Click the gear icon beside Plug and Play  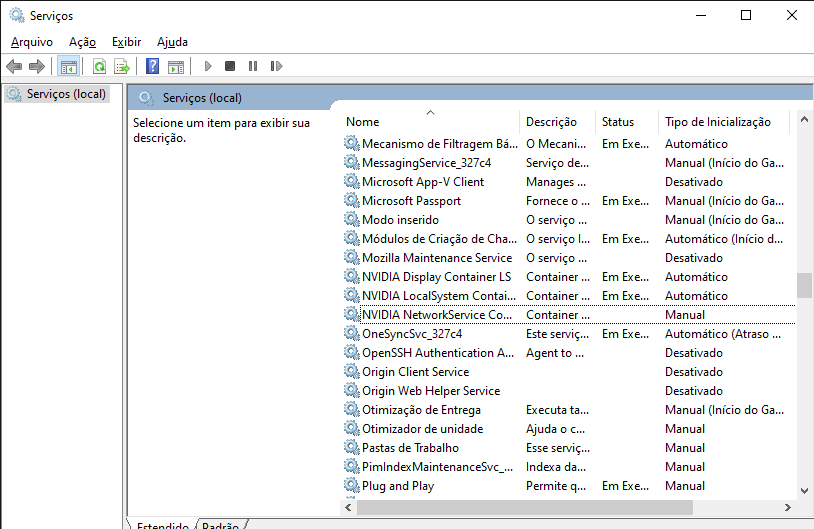(x=352, y=485)
